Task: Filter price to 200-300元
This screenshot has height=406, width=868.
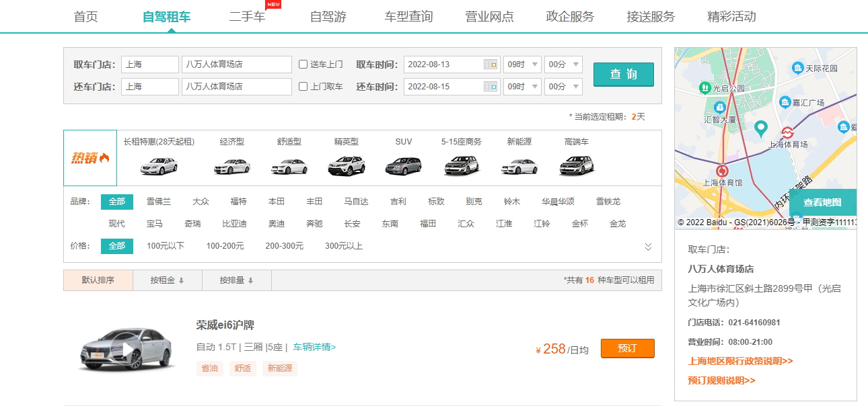Action: click(285, 246)
